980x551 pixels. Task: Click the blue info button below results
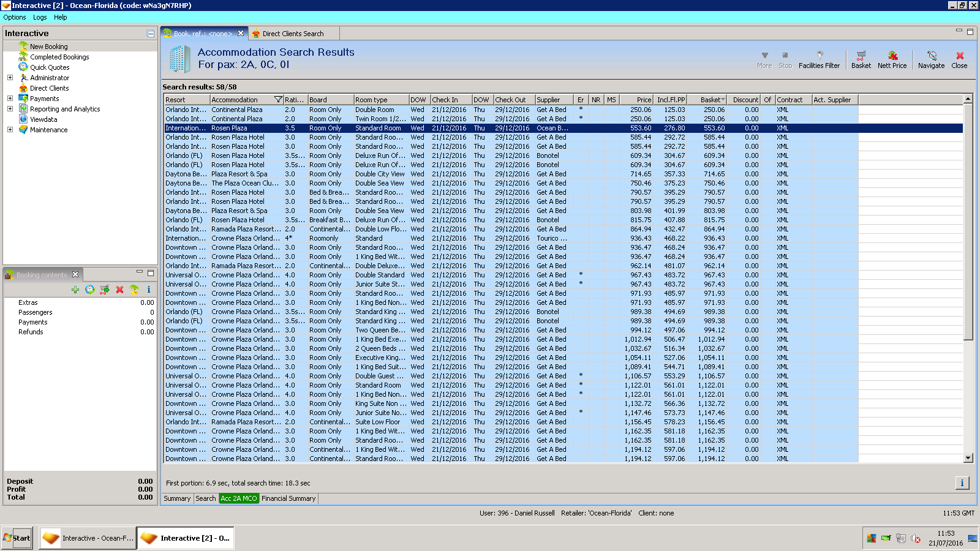(962, 483)
